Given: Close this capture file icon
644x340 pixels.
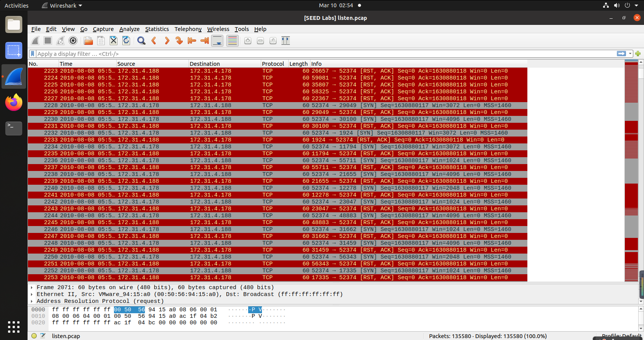Looking at the screenshot, I should 114,41.
